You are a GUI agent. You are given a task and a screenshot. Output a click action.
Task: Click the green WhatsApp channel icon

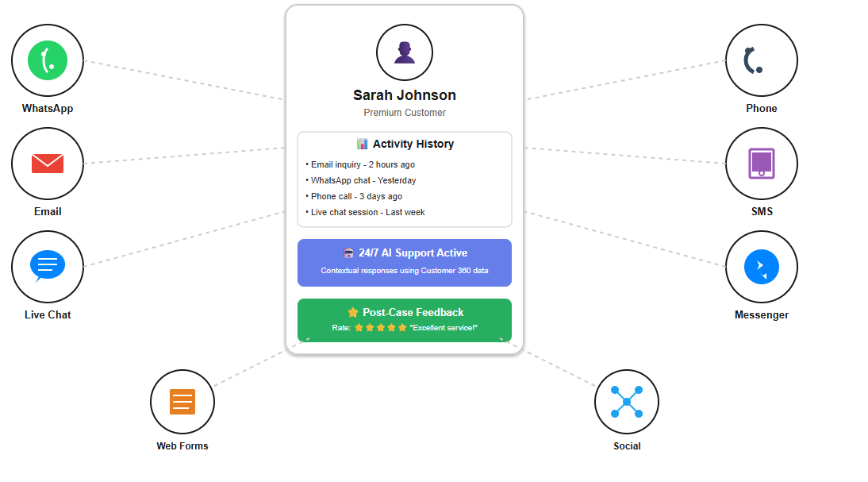pos(48,60)
